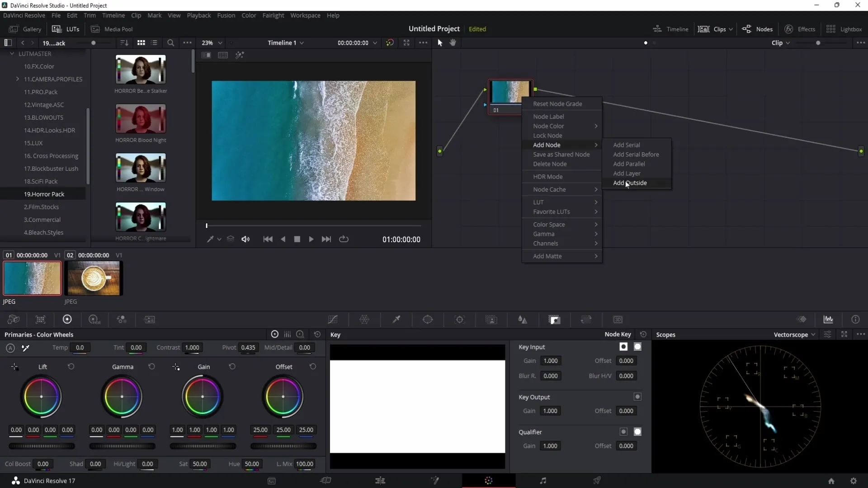Expand the Node Color submenu

pos(562,126)
